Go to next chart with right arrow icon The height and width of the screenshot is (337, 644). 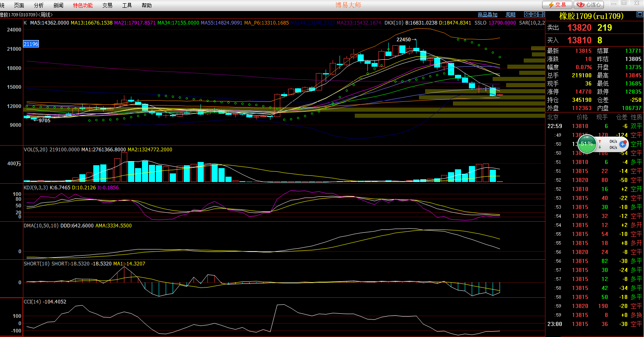534,14
